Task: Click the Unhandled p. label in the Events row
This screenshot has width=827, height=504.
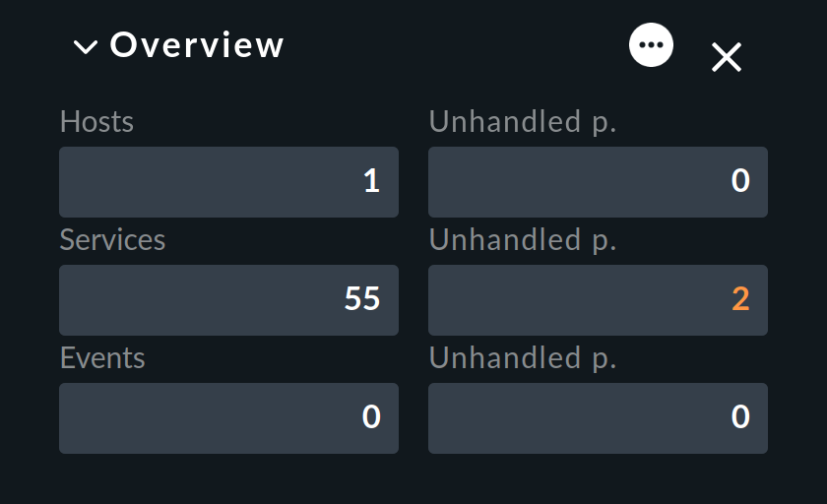Action: coord(523,358)
